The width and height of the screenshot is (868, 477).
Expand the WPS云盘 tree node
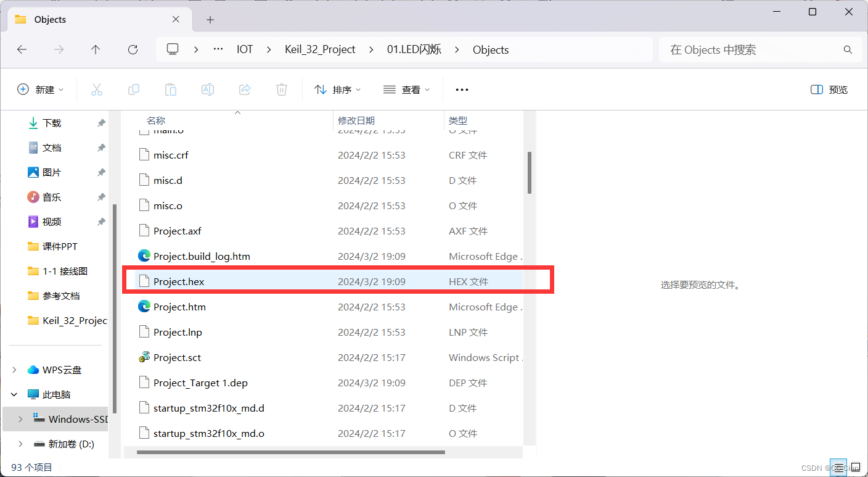14,370
